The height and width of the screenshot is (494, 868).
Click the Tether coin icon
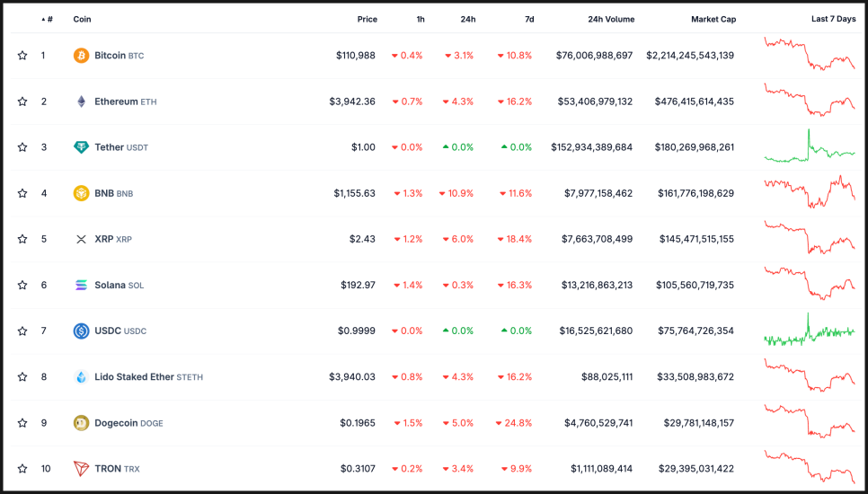(81, 147)
